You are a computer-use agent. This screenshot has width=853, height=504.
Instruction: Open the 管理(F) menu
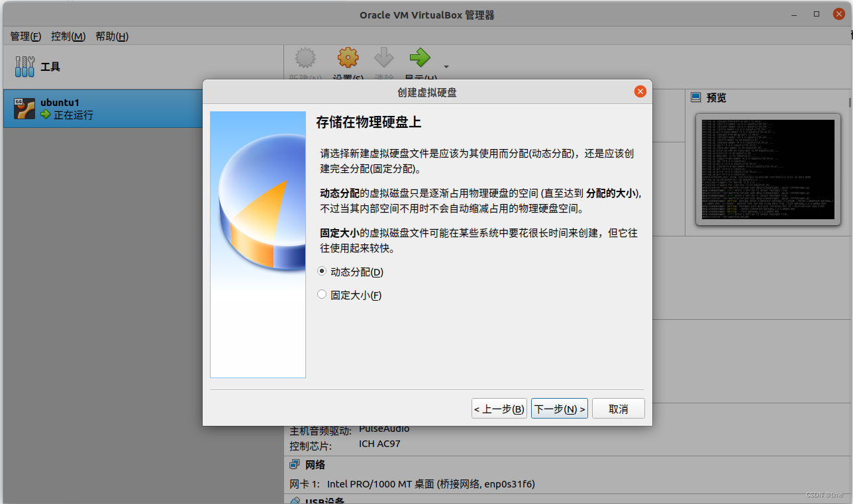click(x=26, y=36)
